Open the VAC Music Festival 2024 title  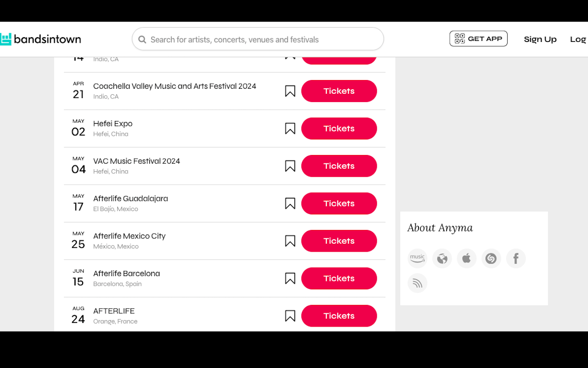[x=136, y=161]
